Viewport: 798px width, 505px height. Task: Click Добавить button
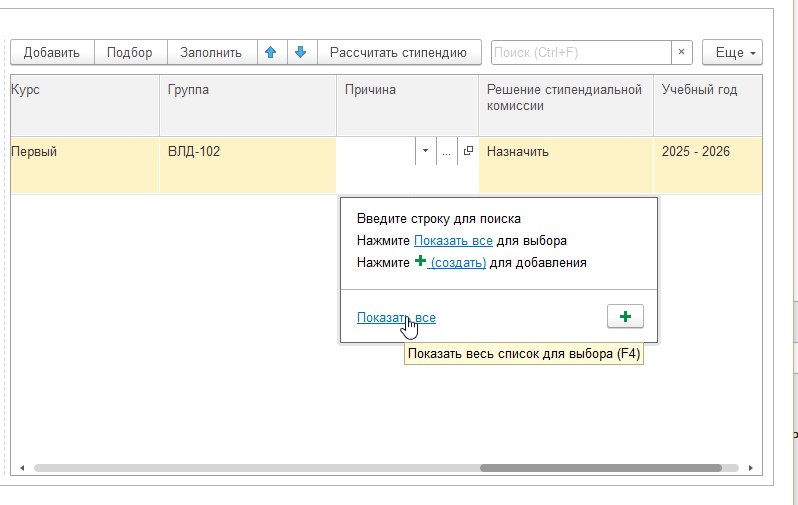coord(52,52)
